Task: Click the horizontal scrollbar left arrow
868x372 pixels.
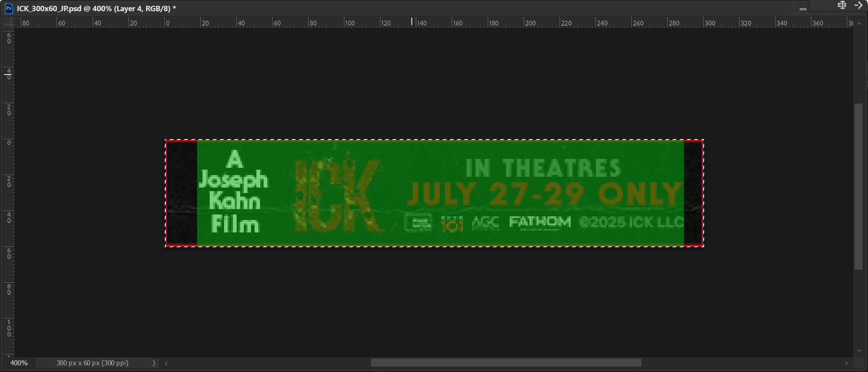Action: tap(166, 363)
